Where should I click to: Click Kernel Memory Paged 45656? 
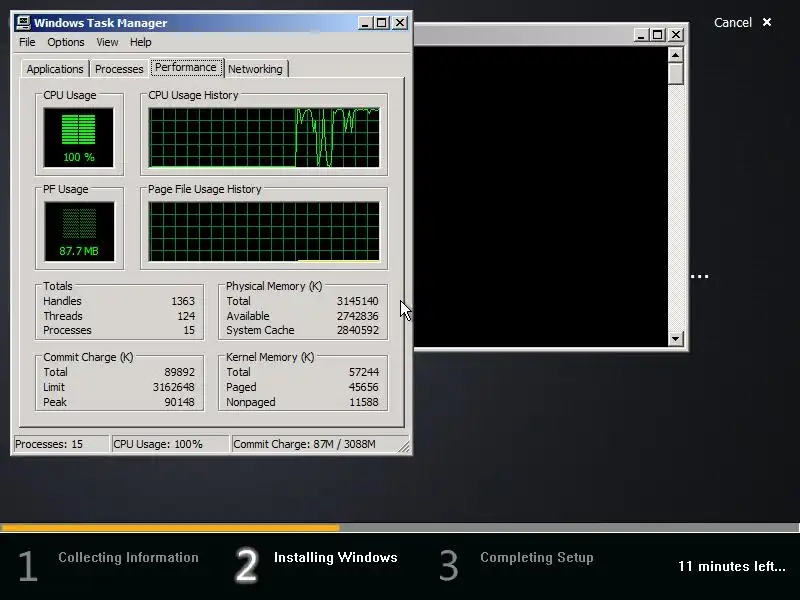click(363, 387)
